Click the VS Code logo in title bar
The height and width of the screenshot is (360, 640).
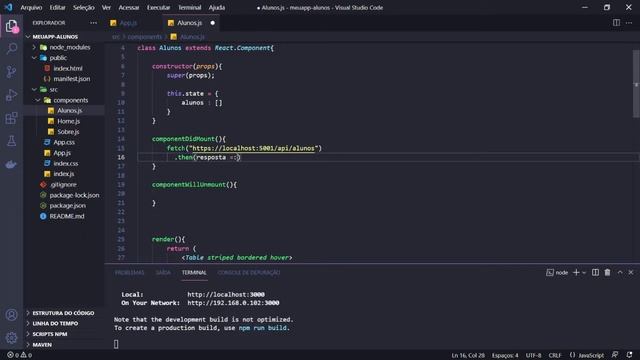tap(8, 7)
